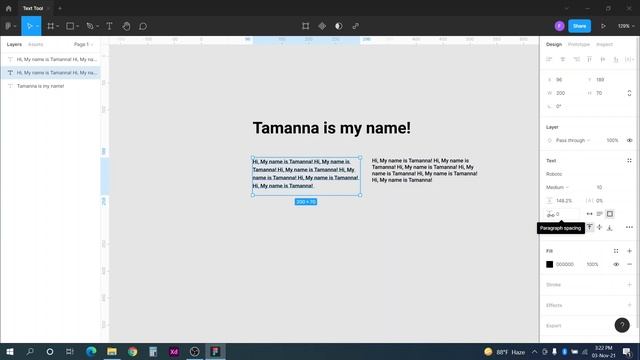640x360 pixels.
Task: Open the zoom level dropdown
Action: pos(626,26)
